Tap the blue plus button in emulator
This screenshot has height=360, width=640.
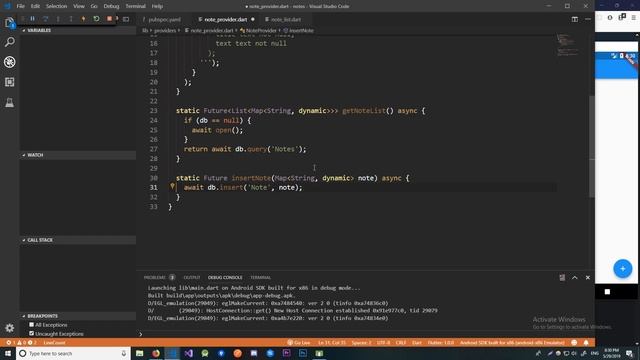point(622,269)
